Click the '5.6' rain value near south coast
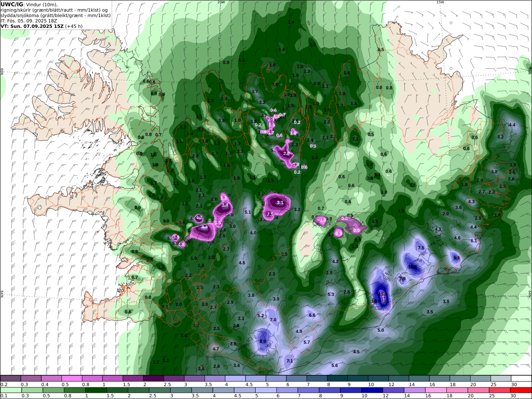The image size is (532, 399). click(335, 365)
